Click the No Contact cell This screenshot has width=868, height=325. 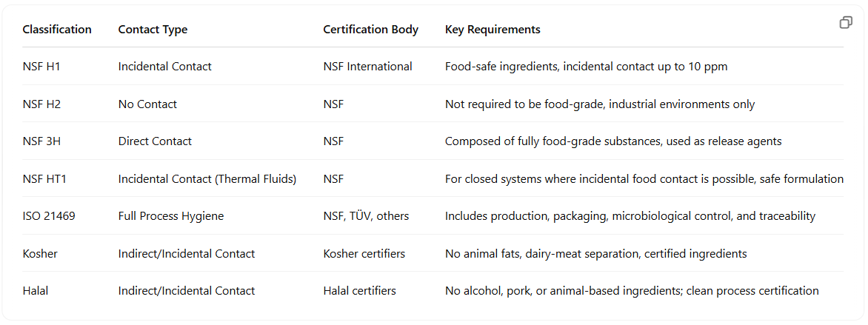[148, 104]
